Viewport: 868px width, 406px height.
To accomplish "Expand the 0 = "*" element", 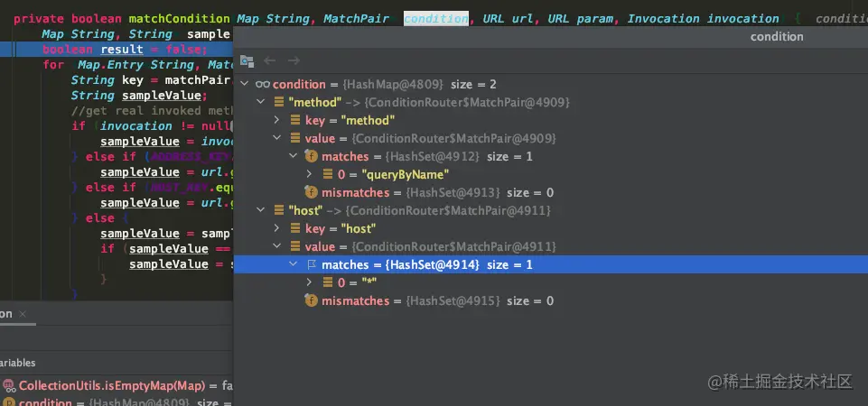I will pos(310,282).
